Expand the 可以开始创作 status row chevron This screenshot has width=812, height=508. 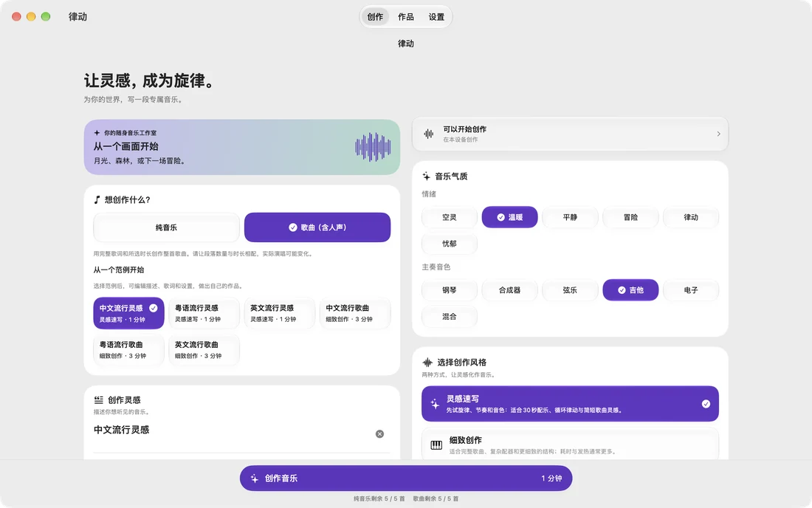coord(718,134)
